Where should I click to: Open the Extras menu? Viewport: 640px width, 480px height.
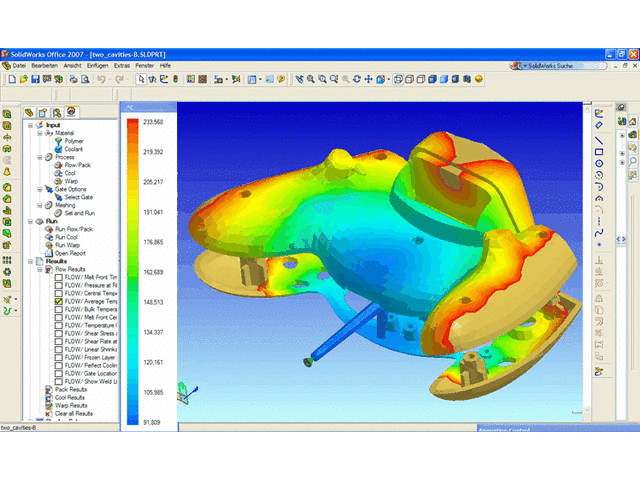point(121,64)
